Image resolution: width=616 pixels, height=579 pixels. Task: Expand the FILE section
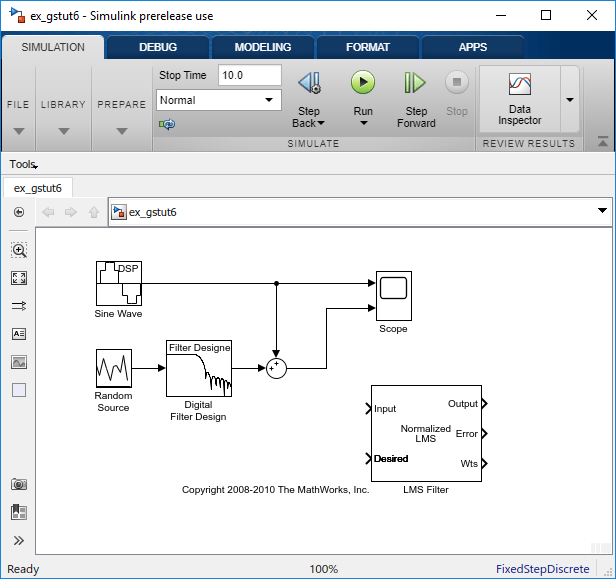[18, 131]
